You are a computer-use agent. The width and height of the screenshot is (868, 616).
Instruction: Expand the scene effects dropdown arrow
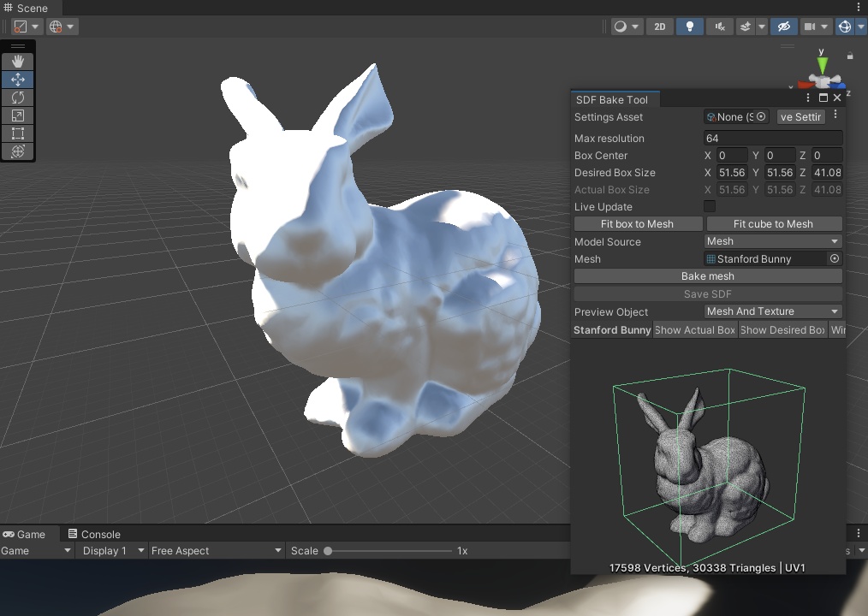(x=762, y=27)
